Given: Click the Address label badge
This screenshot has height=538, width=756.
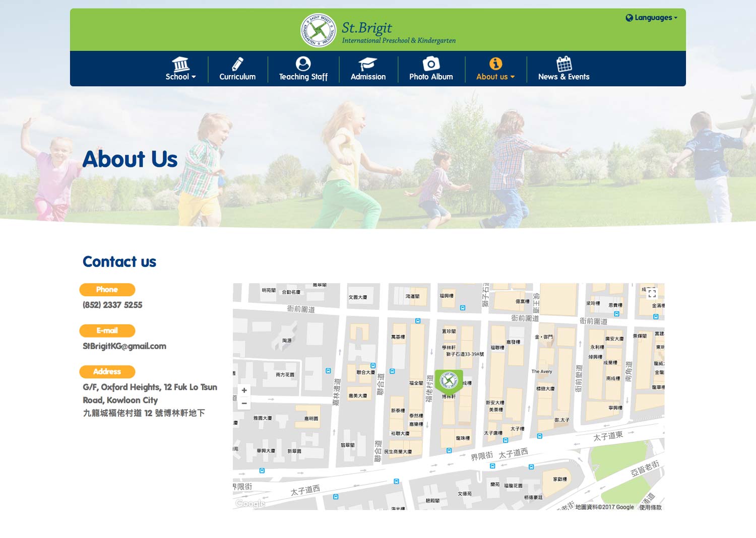Looking at the screenshot, I should [x=107, y=372].
